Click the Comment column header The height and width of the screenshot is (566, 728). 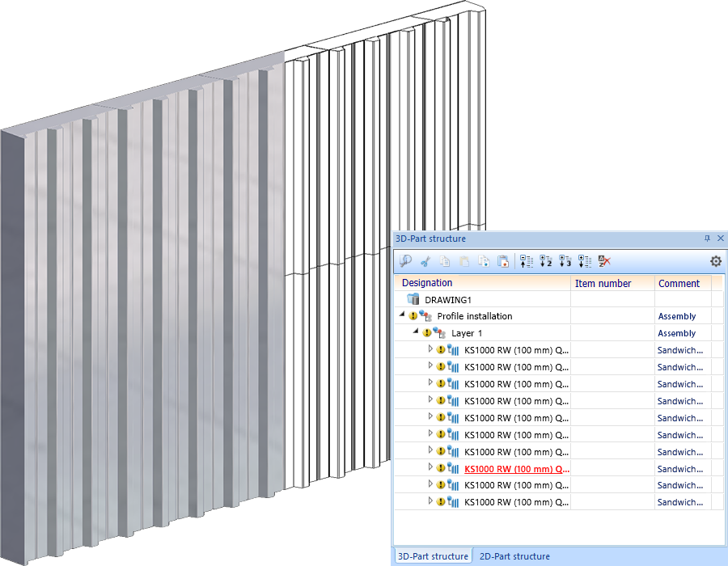pyautogui.click(x=683, y=283)
